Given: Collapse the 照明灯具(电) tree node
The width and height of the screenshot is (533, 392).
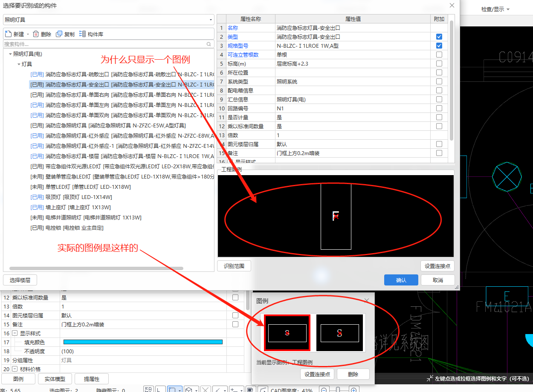Looking at the screenshot, I should point(10,54).
